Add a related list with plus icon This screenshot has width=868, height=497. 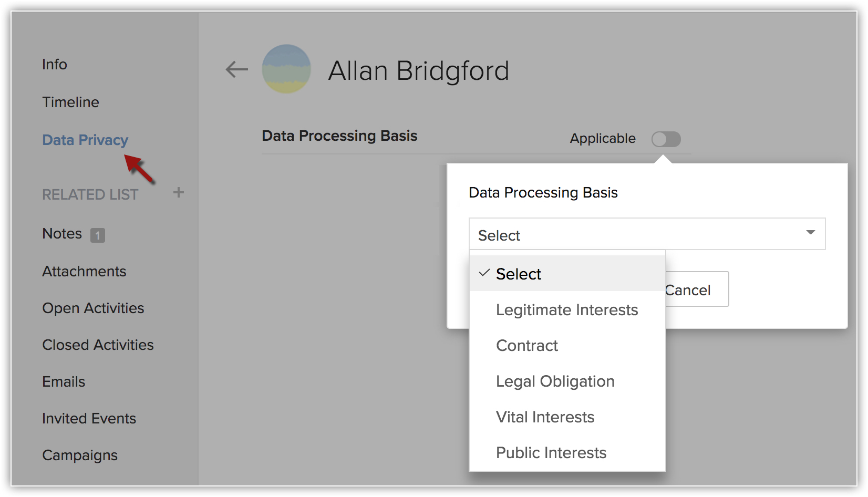[179, 192]
